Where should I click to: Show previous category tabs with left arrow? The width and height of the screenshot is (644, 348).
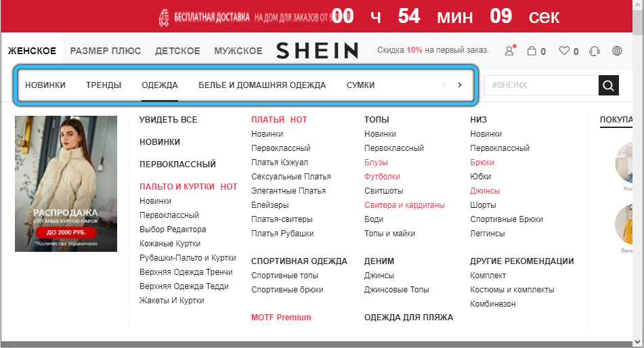444,85
